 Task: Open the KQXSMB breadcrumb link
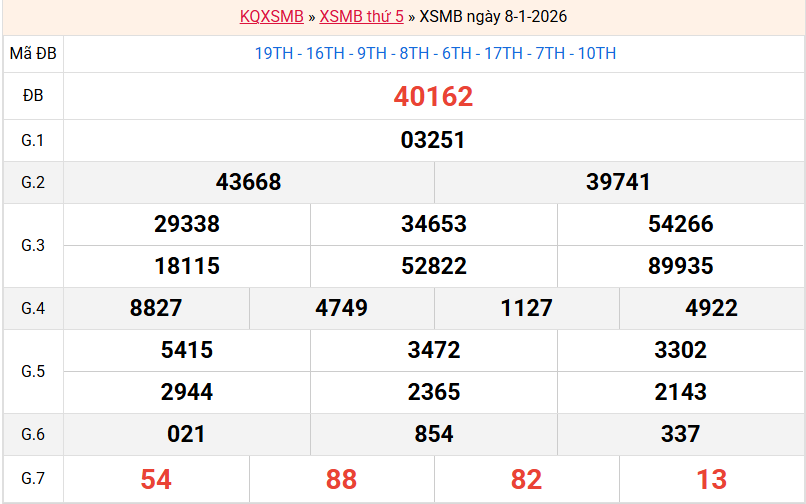pyautogui.click(x=271, y=16)
